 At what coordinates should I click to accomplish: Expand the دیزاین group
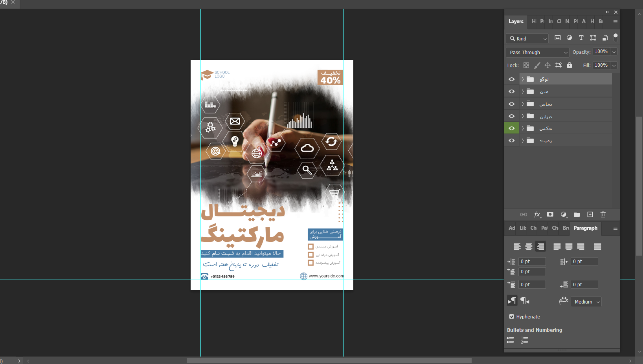tap(523, 116)
